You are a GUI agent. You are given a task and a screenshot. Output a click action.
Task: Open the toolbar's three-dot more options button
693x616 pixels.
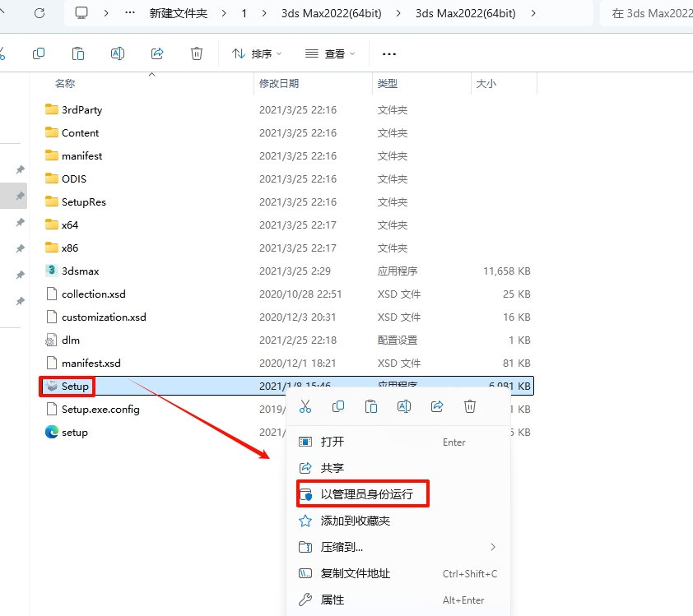[389, 53]
